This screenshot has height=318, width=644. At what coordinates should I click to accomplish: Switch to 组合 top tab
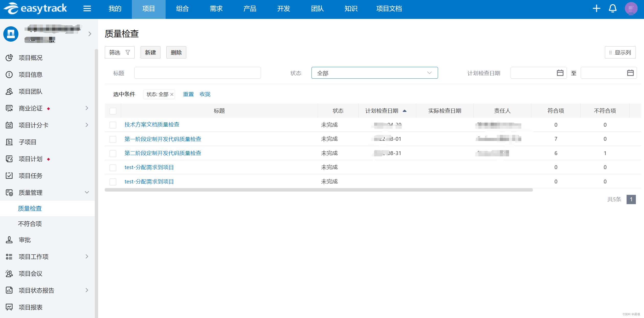point(182,9)
